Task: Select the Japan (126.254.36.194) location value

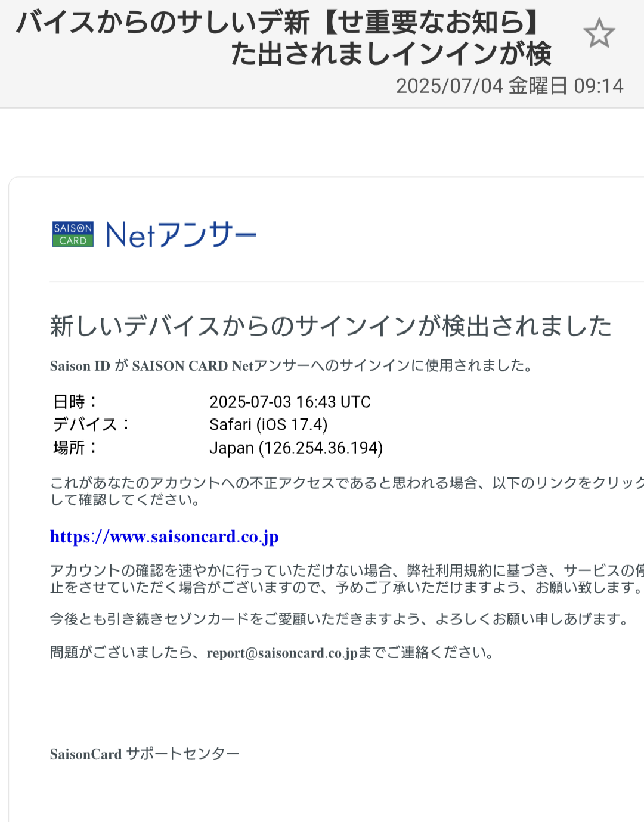Action: [x=296, y=448]
